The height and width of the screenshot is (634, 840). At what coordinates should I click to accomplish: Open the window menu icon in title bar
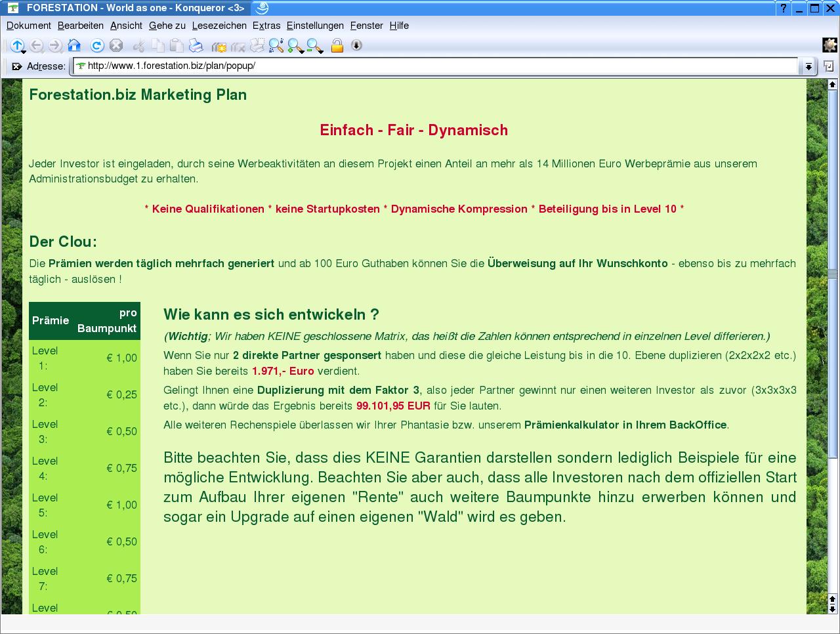pyautogui.click(x=12, y=8)
